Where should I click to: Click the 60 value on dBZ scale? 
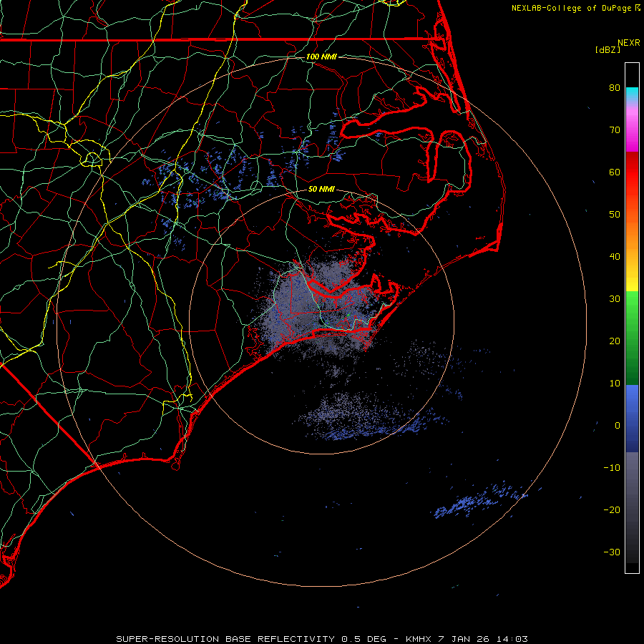tap(615, 172)
